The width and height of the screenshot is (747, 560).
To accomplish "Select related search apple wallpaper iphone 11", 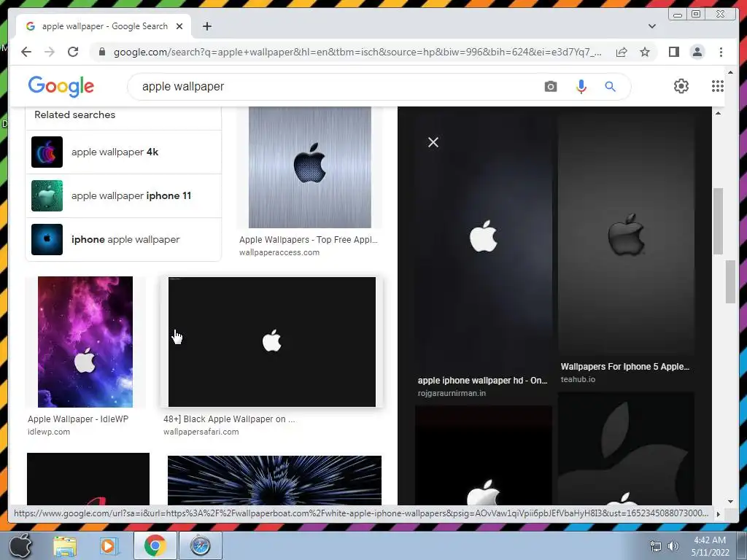I will click(x=123, y=195).
